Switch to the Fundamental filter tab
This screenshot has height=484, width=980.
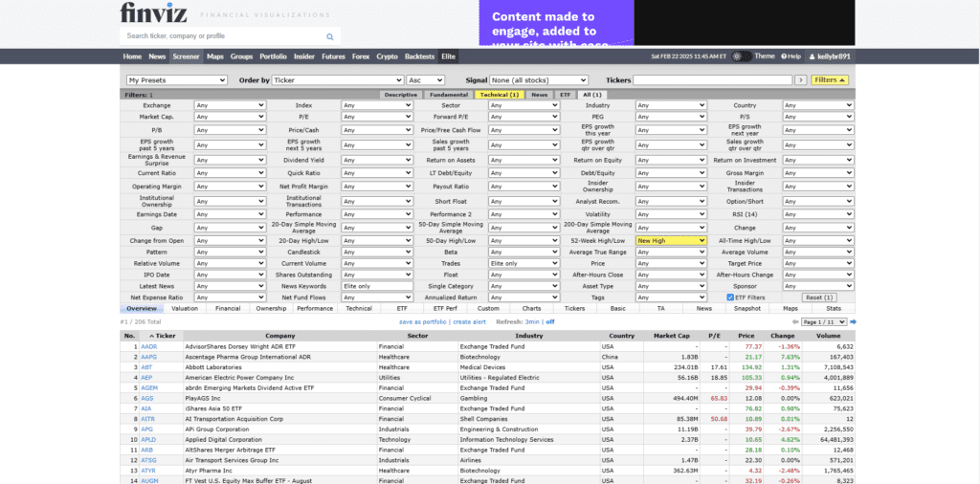pyautogui.click(x=449, y=95)
